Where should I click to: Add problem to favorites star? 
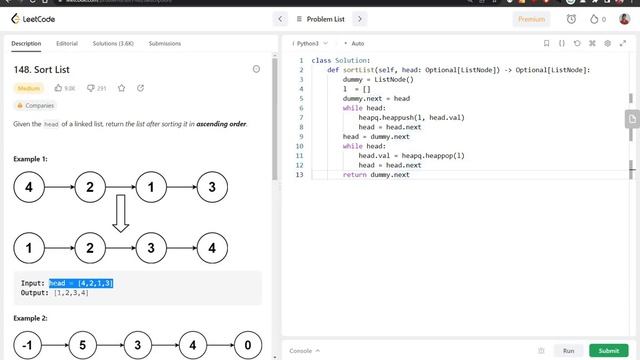(122, 88)
